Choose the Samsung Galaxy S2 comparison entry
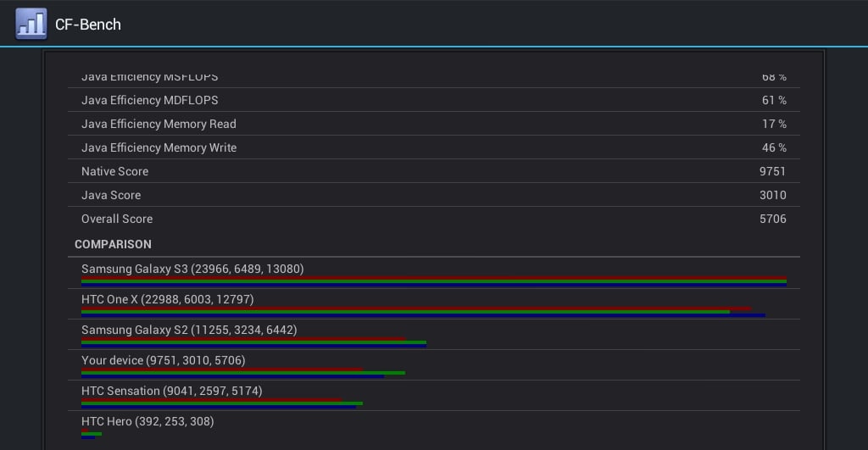This screenshot has height=450, width=868. [x=189, y=330]
